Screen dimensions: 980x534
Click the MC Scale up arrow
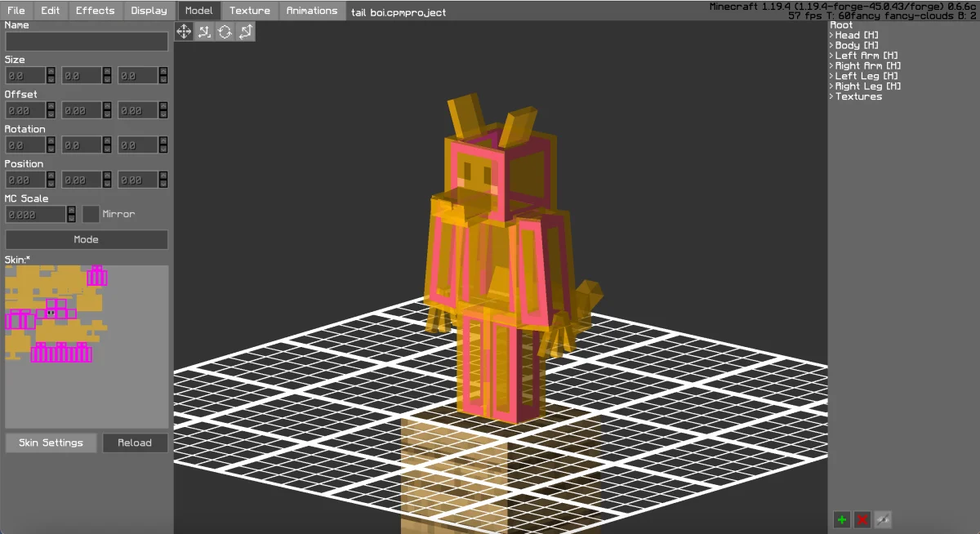coord(71,210)
